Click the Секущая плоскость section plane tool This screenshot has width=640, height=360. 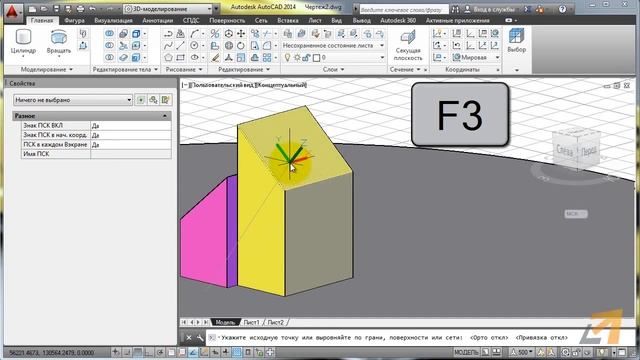click(408, 45)
